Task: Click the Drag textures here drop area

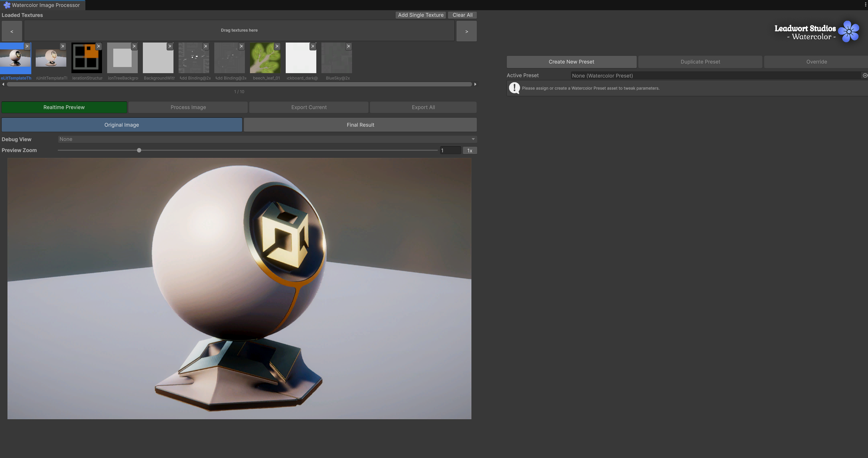Action: pos(239,30)
